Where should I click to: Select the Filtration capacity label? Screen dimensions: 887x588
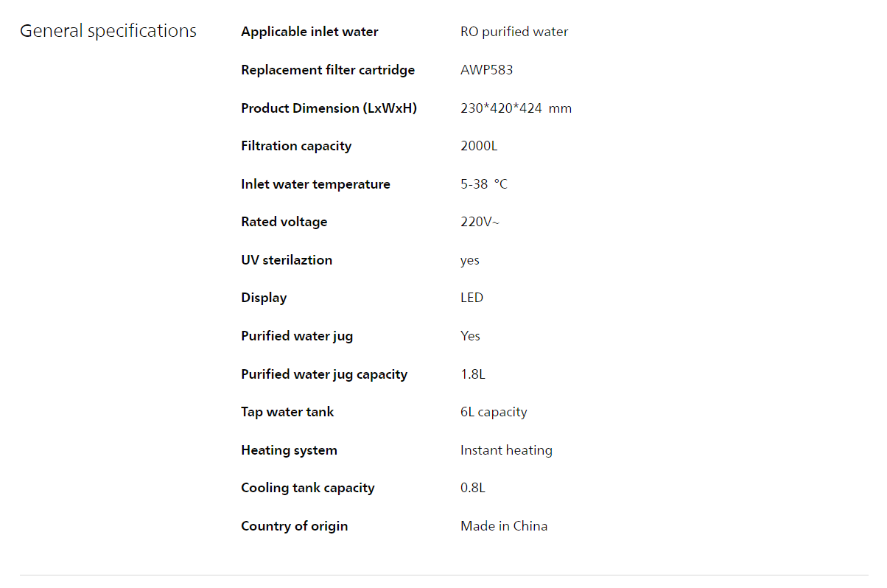(296, 146)
